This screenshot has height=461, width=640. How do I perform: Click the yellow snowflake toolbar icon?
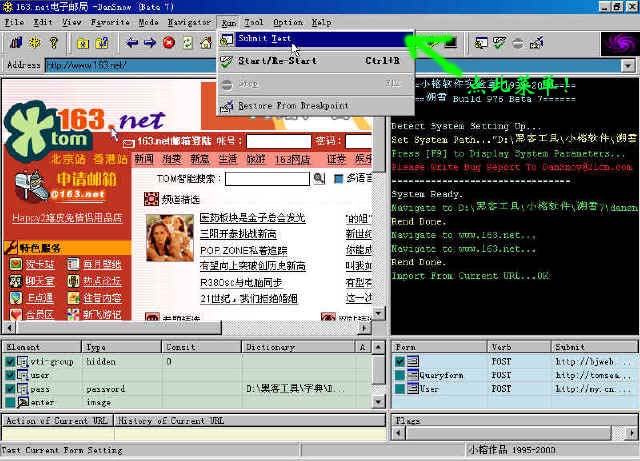35,42
